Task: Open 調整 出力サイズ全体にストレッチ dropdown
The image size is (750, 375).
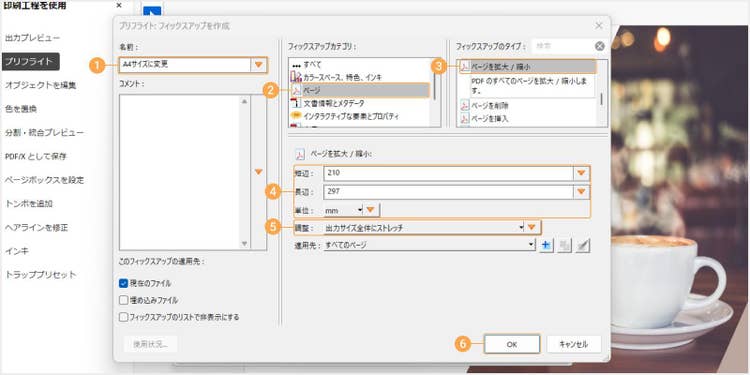Action: tap(424, 228)
